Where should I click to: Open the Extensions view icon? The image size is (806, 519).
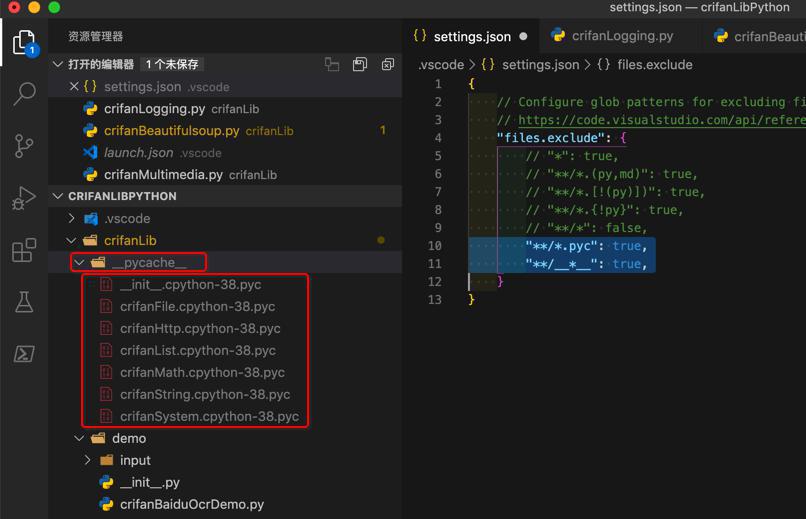click(24, 250)
